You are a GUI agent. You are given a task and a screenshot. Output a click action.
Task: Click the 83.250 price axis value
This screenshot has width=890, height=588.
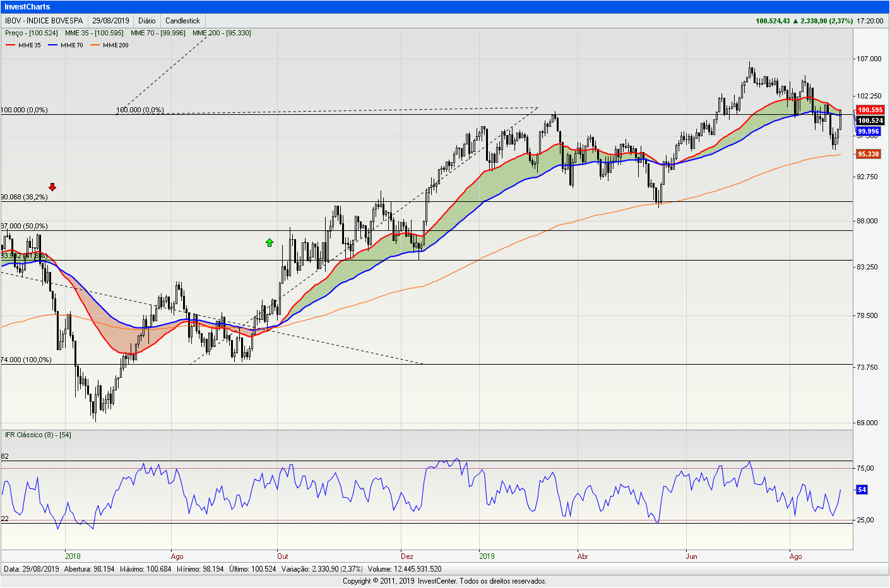[867, 267]
